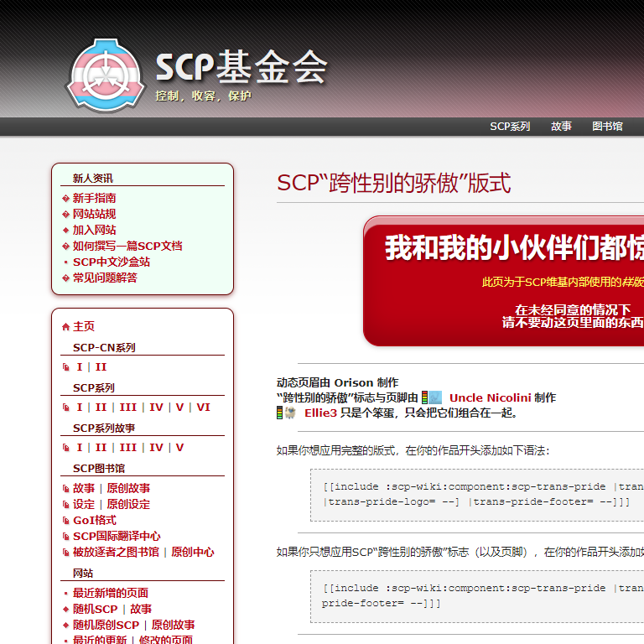
Task: Select V under SCP系列故事
Action: [179, 448]
